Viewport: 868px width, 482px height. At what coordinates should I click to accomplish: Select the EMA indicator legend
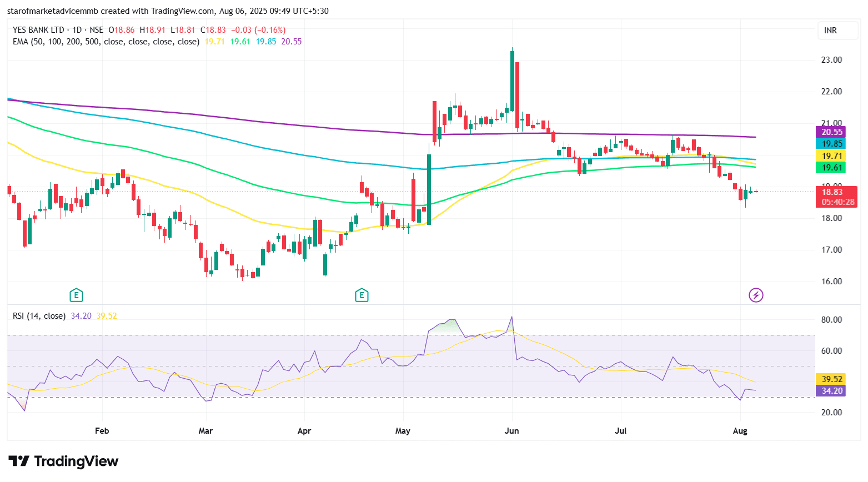[x=106, y=42]
